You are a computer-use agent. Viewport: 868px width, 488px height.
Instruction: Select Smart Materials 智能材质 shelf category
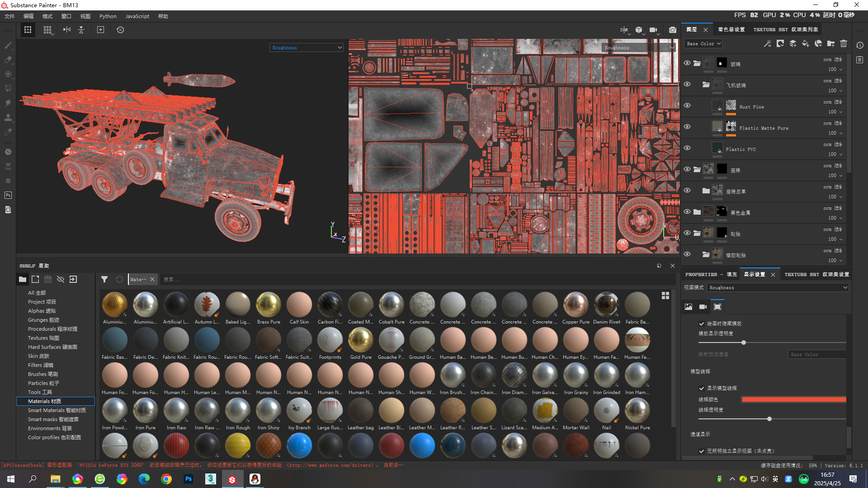(x=57, y=410)
